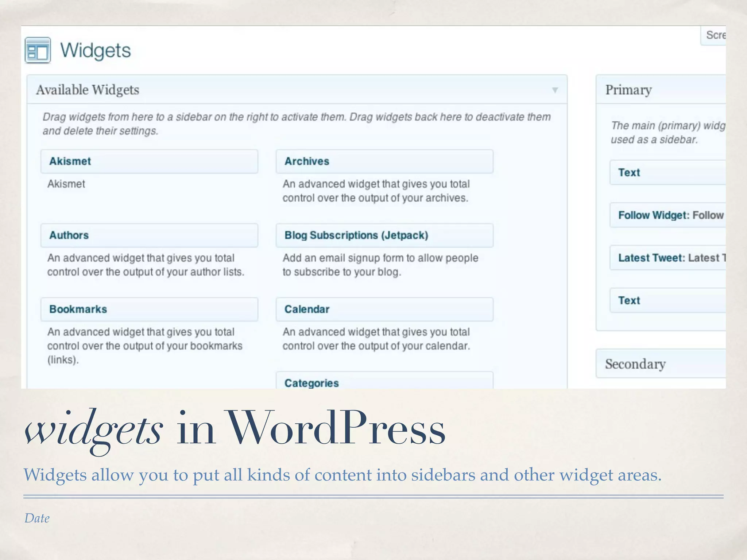This screenshot has width=747, height=560.
Task: Click the Primary sidebar header
Action: [661, 90]
